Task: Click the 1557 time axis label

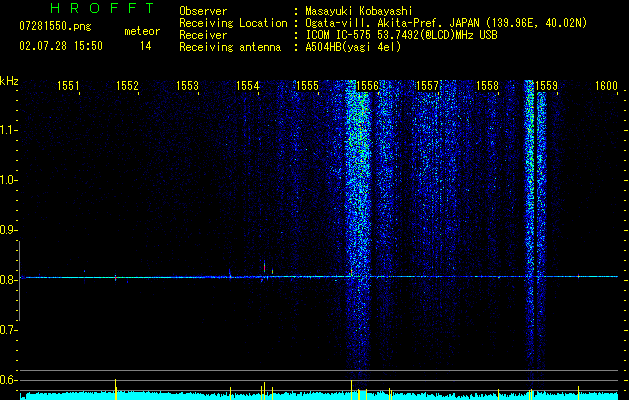Action: tap(427, 85)
